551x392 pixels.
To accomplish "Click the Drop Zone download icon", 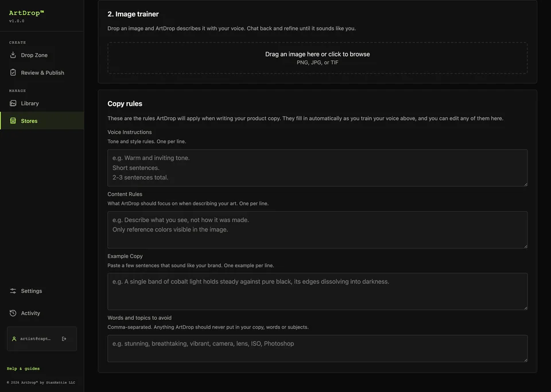I will (x=13, y=55).
